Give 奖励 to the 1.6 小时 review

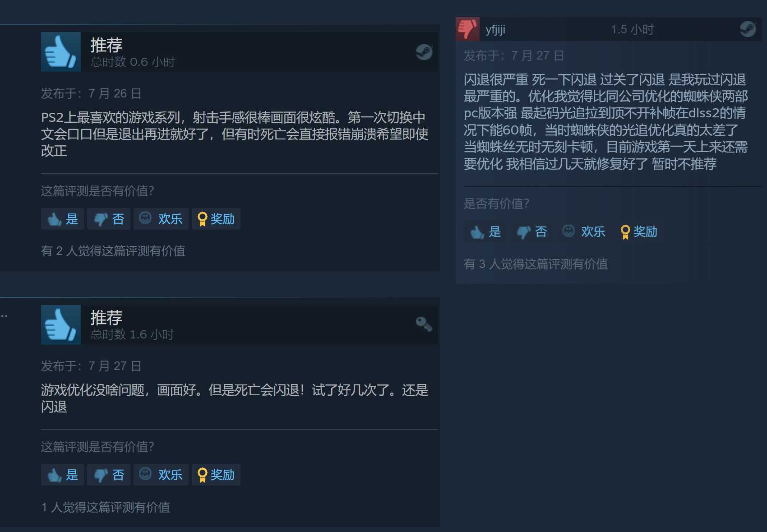216,475
